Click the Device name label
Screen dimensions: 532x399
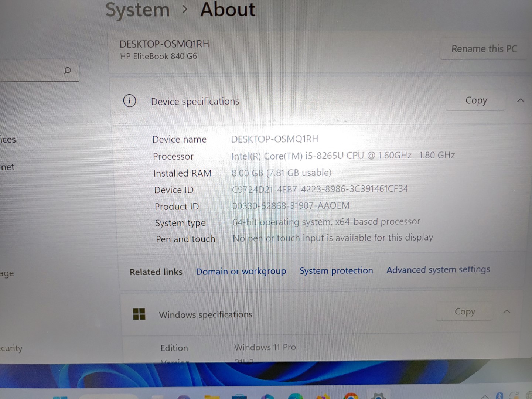[180, 140]
